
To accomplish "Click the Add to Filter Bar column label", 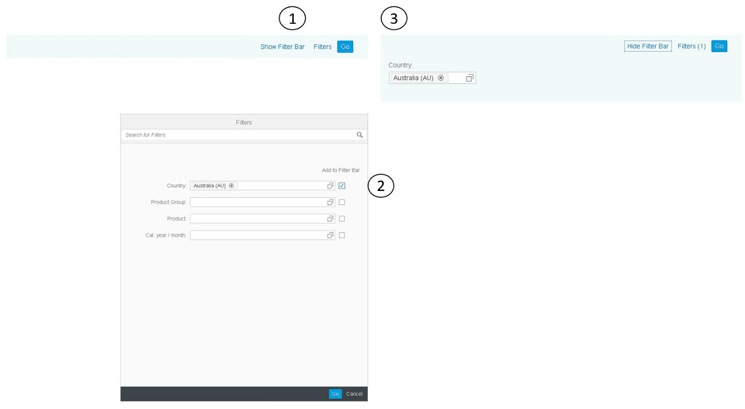I will [341, 170].
